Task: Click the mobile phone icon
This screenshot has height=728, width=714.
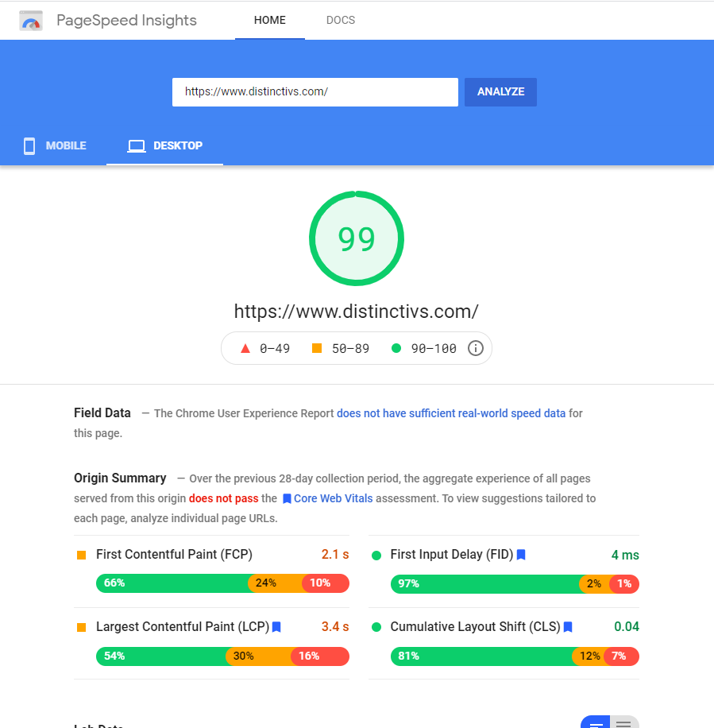Action: click(29, 146)
